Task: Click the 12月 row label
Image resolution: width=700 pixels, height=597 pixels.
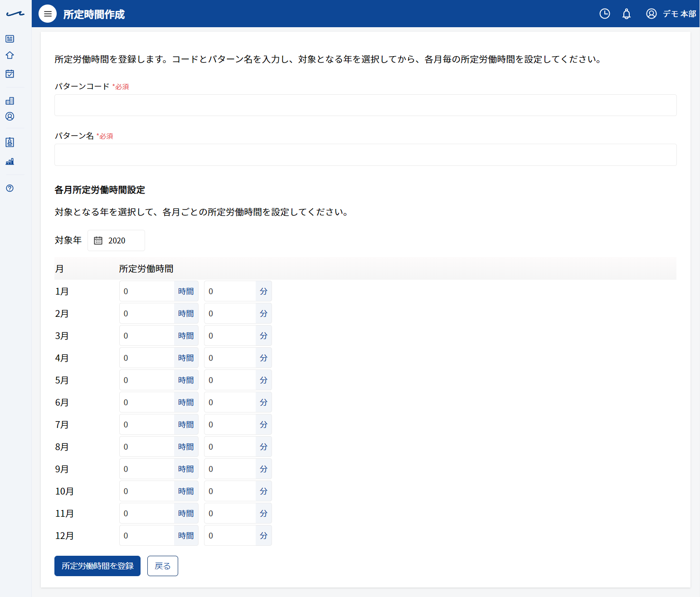Action: pos(64,536)
